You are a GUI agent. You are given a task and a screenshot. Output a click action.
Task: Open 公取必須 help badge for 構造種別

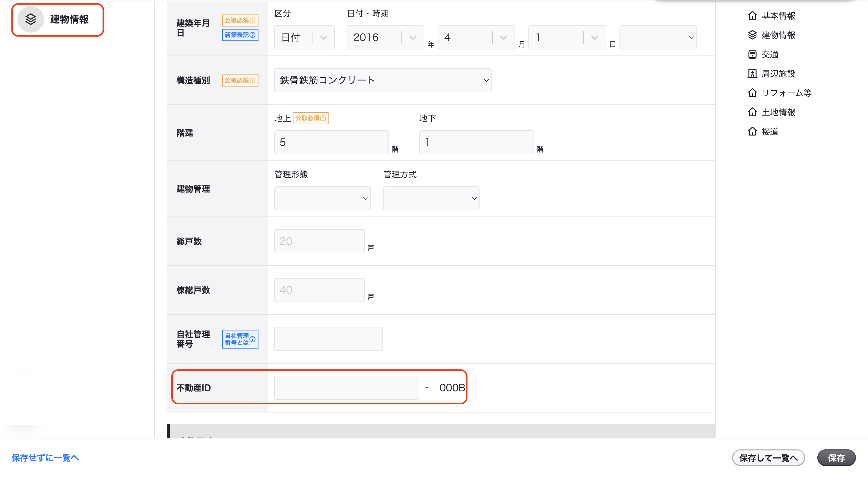click(x=240, y=80)
